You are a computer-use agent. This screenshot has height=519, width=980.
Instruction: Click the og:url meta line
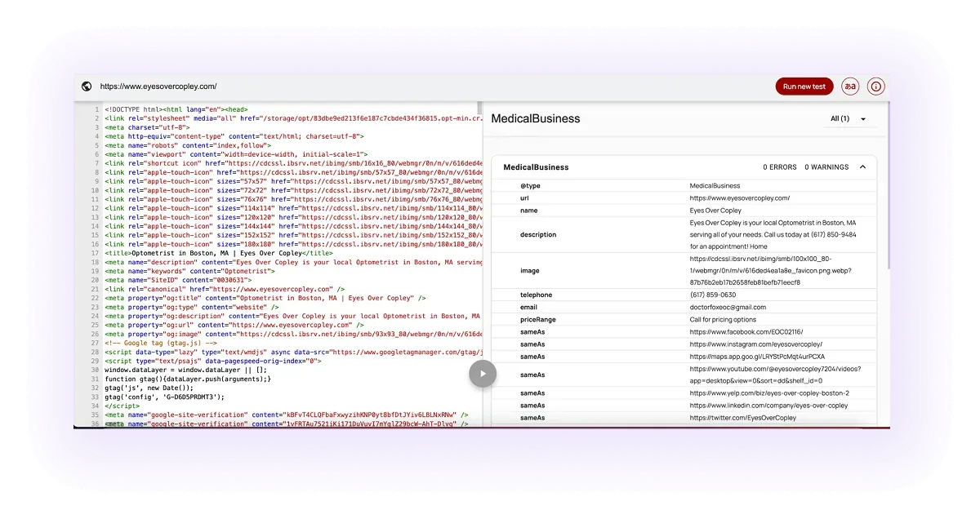click(x=234, y=325)
